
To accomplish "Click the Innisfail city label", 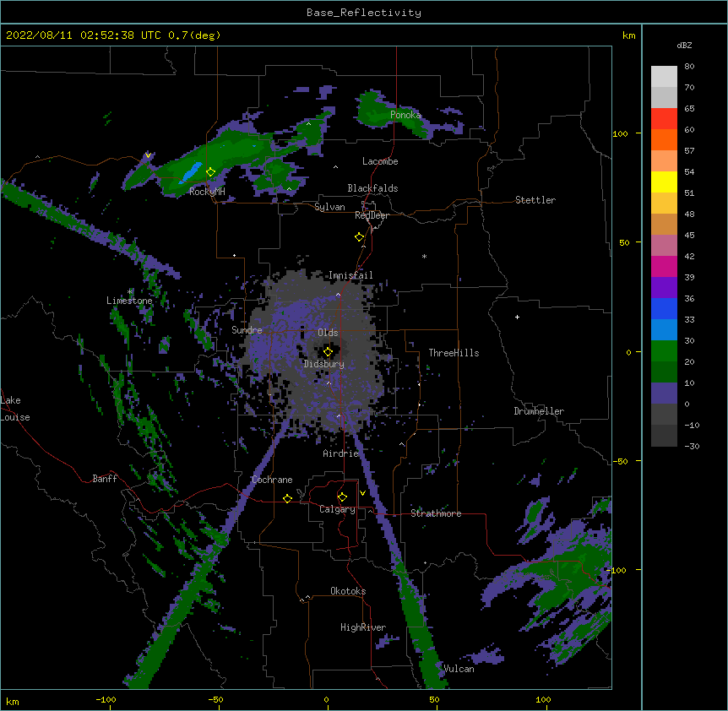I will coord(350,275).
